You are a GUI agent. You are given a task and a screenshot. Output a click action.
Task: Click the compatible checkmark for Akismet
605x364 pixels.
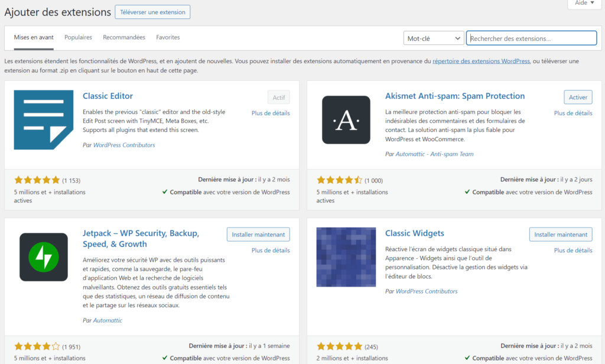(467, 192)
